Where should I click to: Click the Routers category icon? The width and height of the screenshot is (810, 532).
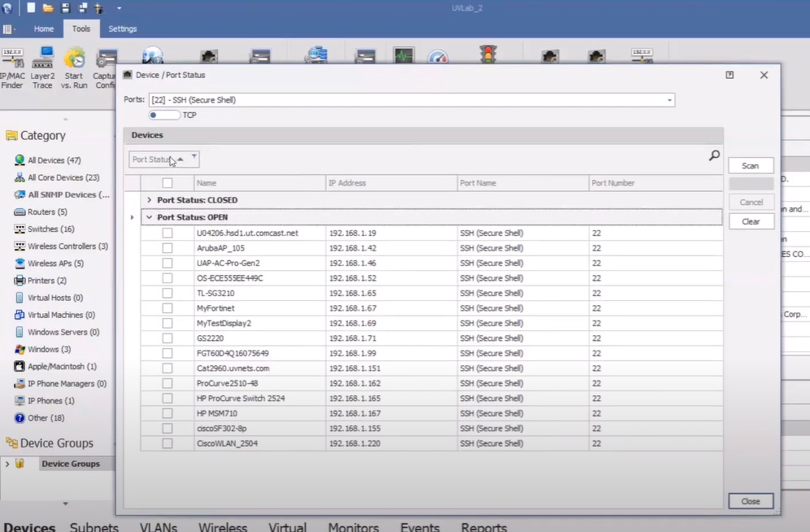point(20,211)
